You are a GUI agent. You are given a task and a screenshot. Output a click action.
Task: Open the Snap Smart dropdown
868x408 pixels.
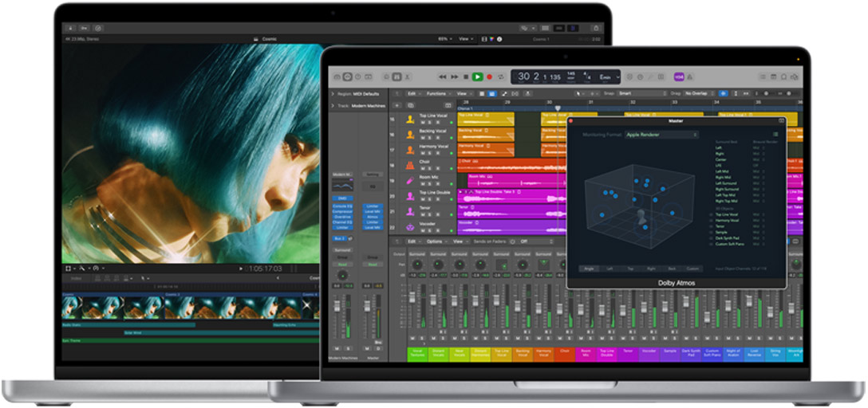641,93
